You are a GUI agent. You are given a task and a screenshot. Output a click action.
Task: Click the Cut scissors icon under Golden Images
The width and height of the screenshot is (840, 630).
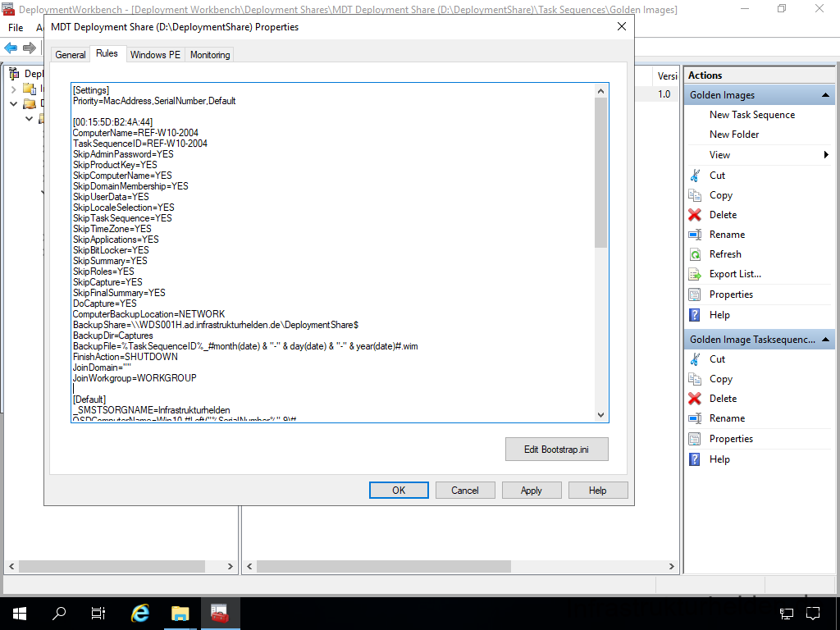tap(695, 176)
